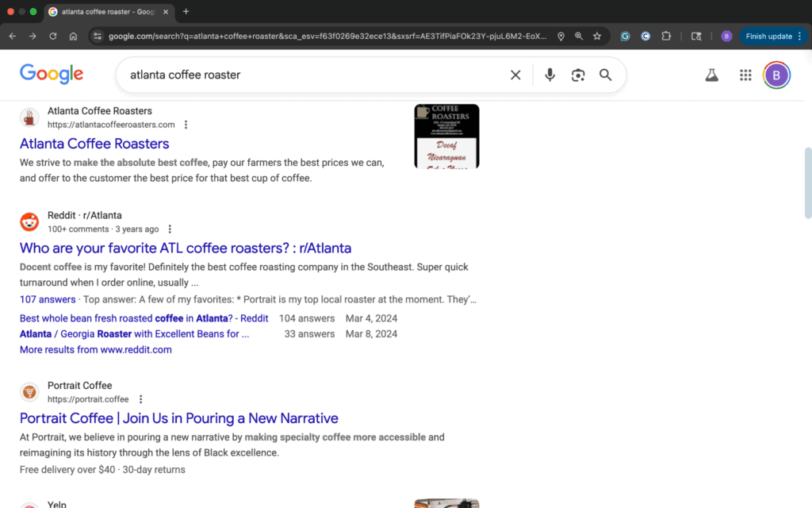Open the browser Extensions puzzle icon

pyautogui.click(x=667, y=36)
